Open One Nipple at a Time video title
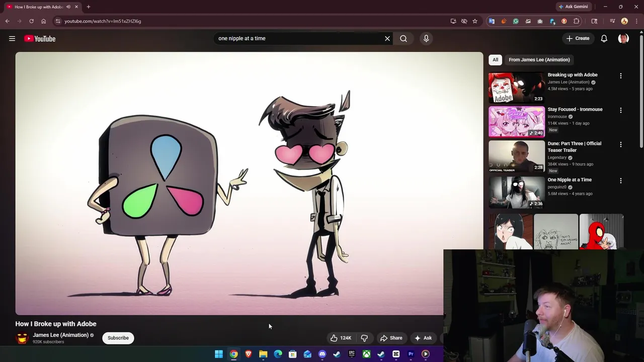Screen dimensions: 644x362 pos(570,179)
